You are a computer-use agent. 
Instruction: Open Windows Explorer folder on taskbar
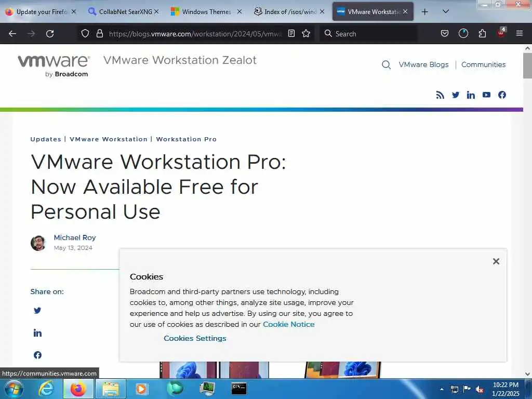[x=111, y=389]
